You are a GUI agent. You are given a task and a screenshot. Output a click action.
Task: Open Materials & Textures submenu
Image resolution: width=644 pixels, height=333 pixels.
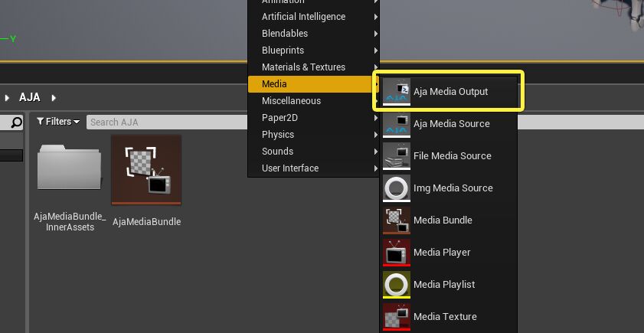coord(314,67)
